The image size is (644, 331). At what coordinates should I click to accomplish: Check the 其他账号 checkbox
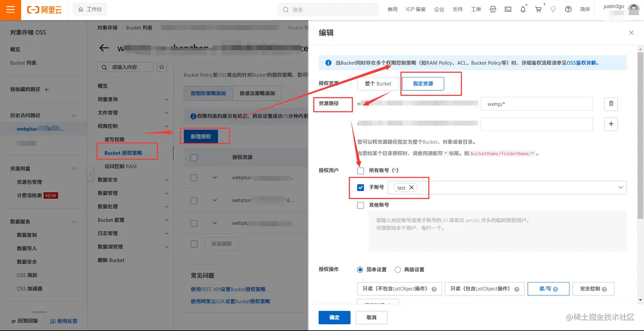pos(361,205)
